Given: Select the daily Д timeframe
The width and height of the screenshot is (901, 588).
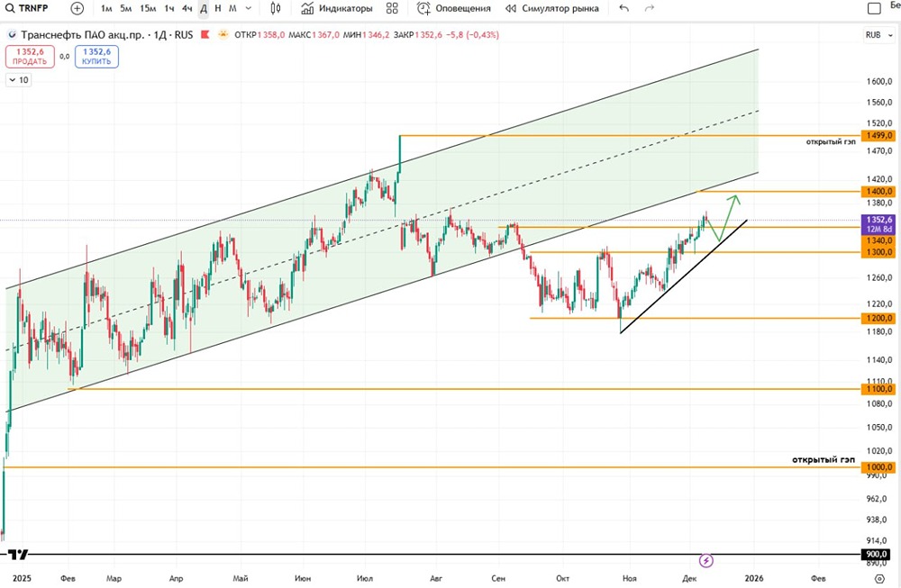Looking at the screenshot, I should (204, 9).
